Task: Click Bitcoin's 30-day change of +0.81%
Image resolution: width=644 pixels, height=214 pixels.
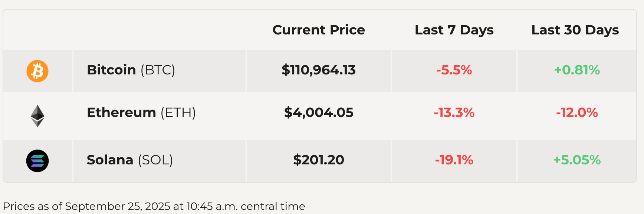Action: (x=576, y=70)
